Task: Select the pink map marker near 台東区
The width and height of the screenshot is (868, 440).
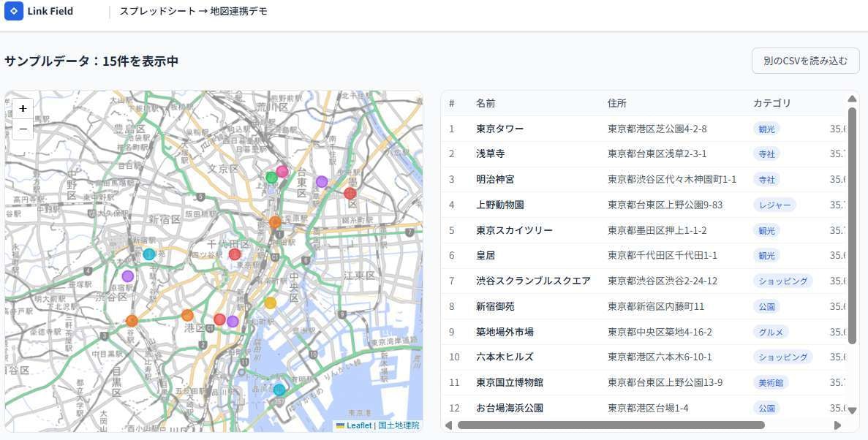Action: point(282,172)
